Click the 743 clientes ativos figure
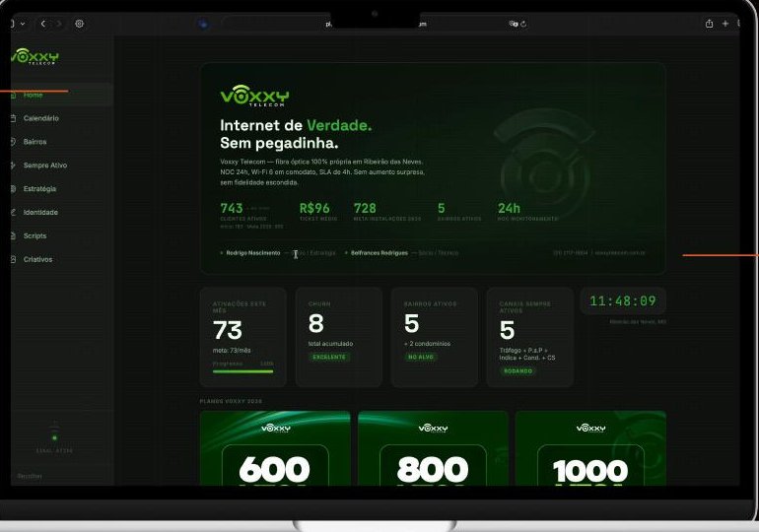759x532 pixels. (x=232, y=208)
